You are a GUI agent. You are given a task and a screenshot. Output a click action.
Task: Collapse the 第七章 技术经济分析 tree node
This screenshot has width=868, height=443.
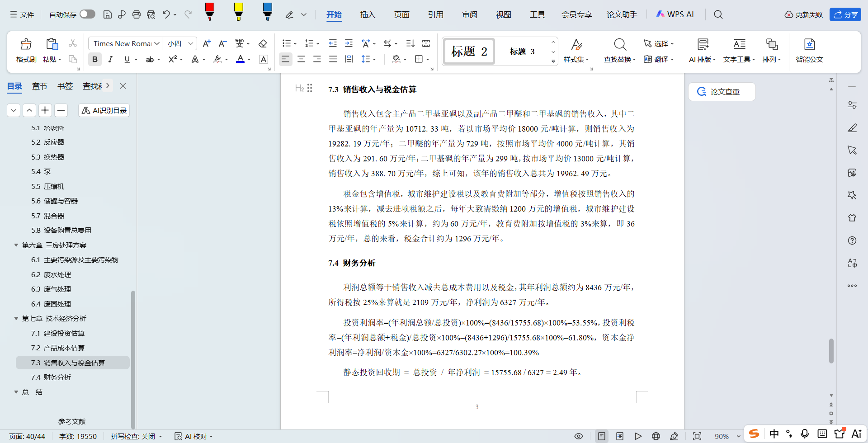[x=16, y=319]
